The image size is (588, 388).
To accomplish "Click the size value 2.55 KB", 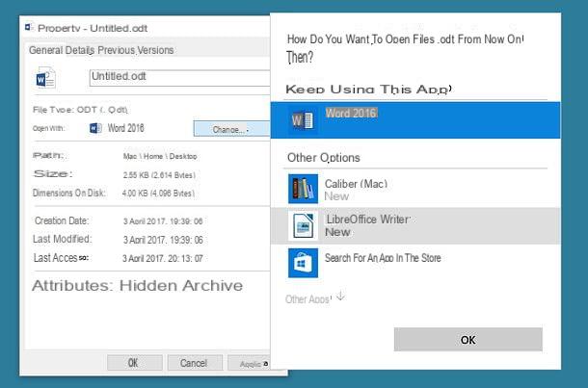I will [x=159, y=175].
